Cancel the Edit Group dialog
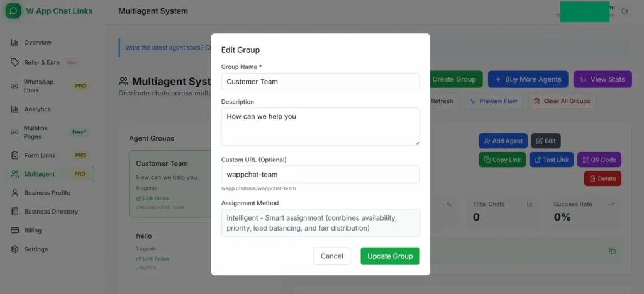 331,256
